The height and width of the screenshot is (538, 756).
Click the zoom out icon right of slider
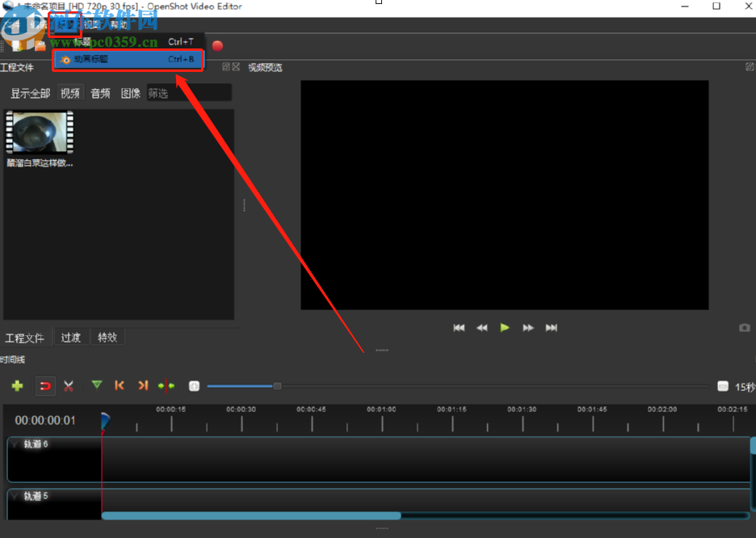722,386
